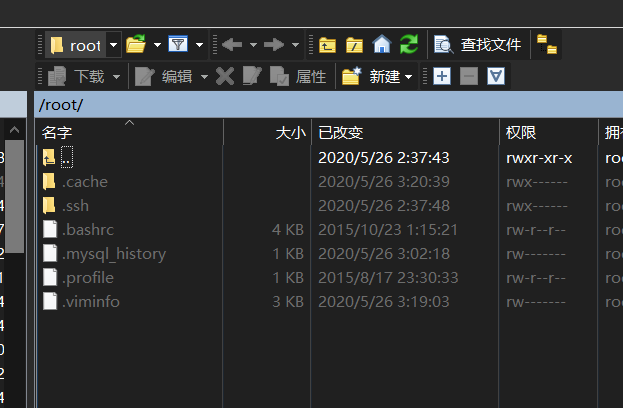The width and height of the screenshot is (623, 408).
Task: Sort by the 已改变 column header
Action: point(405,132)
